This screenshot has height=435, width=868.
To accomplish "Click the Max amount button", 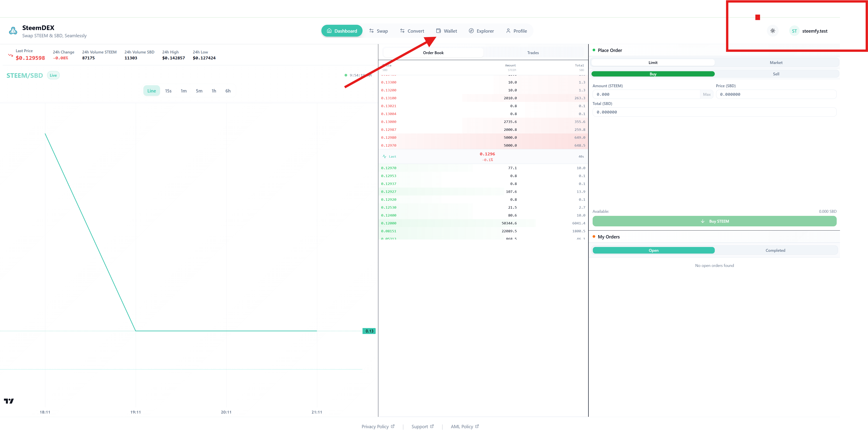I will click(707, 94).
